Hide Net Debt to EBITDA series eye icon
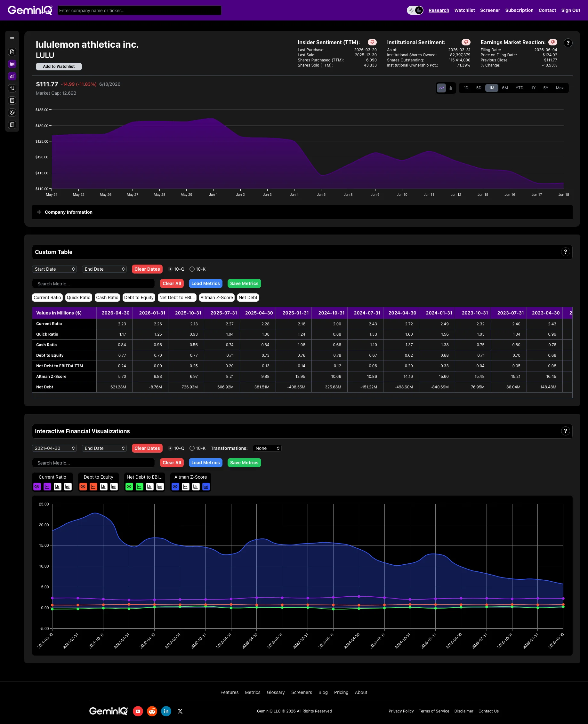The height and width of the screenshot is (724, 588). tap(129, 487)
